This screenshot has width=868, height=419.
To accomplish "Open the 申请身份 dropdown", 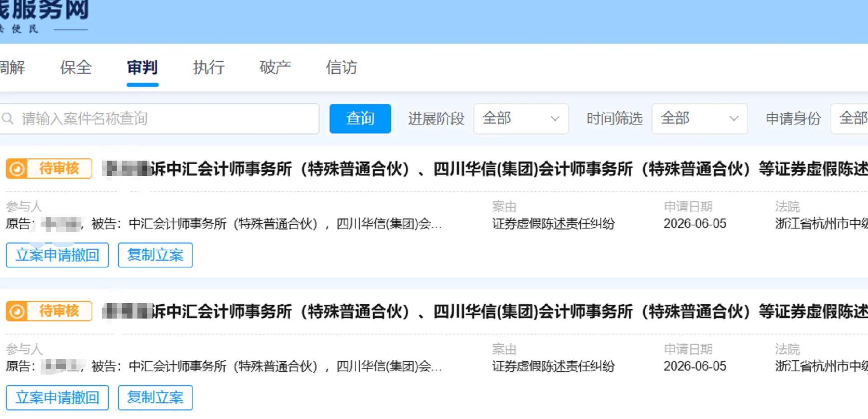I will (849, 119).
